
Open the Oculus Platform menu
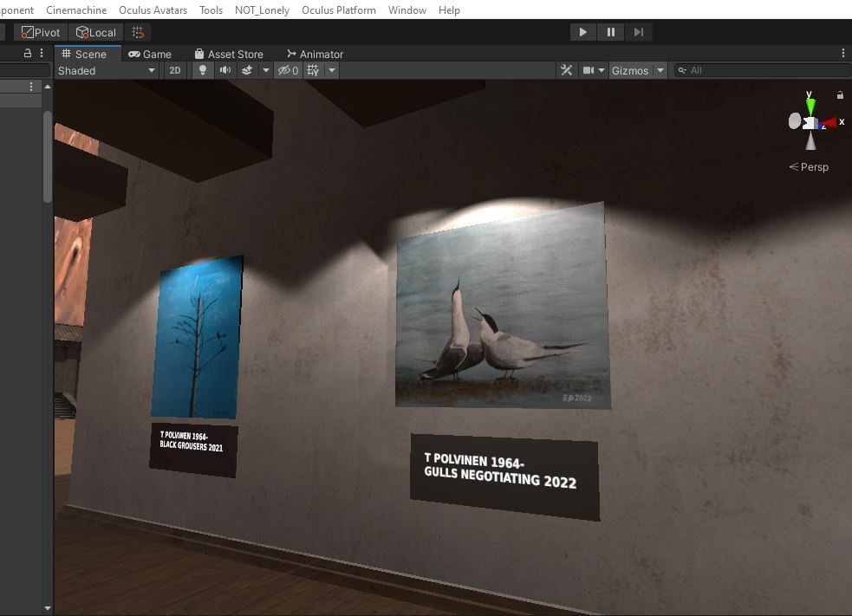pos(339,10)
